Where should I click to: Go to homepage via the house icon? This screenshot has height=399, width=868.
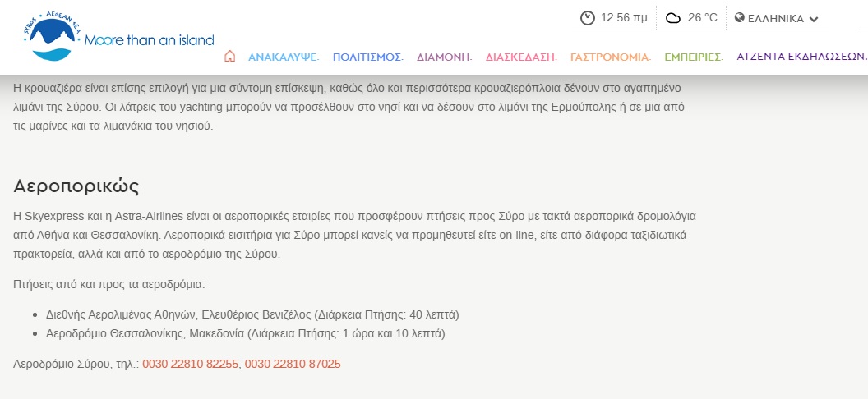coord(230,57)
